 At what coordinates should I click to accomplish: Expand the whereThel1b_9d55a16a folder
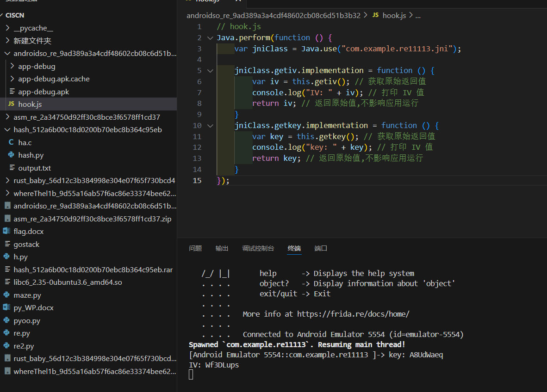pyautogui.click(x=7, y=193)
